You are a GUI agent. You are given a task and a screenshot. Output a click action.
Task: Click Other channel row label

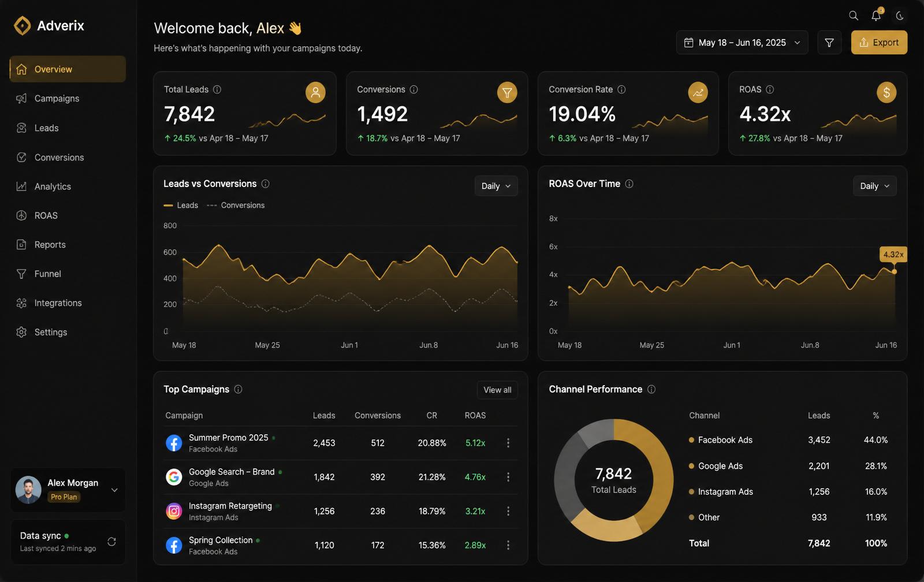point(709,517)
